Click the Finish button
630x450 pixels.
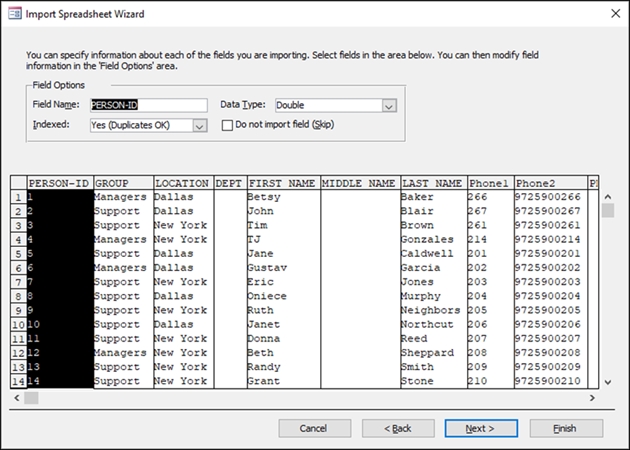[x=566, y=428]
